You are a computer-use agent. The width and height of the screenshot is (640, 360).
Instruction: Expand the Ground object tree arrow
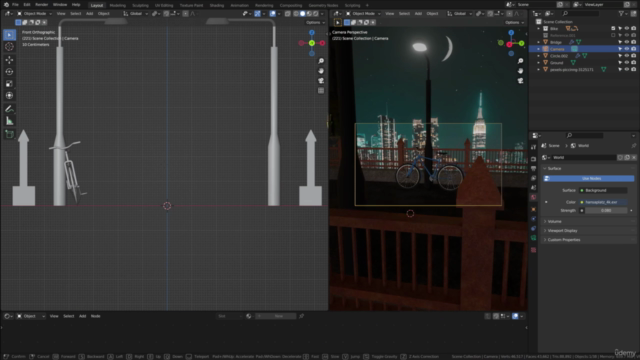click(x=539, y=63)
